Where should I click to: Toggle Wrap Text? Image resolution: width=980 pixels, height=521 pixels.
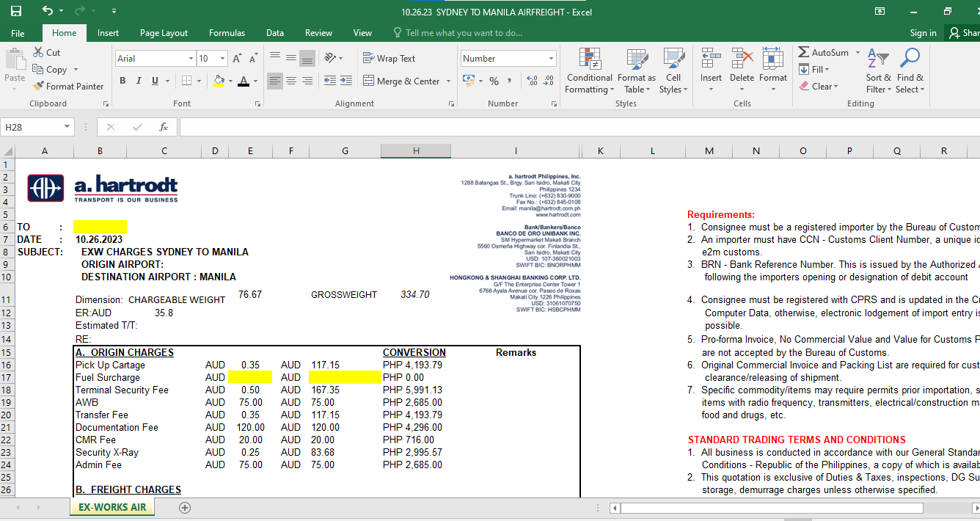coord(389,59)
